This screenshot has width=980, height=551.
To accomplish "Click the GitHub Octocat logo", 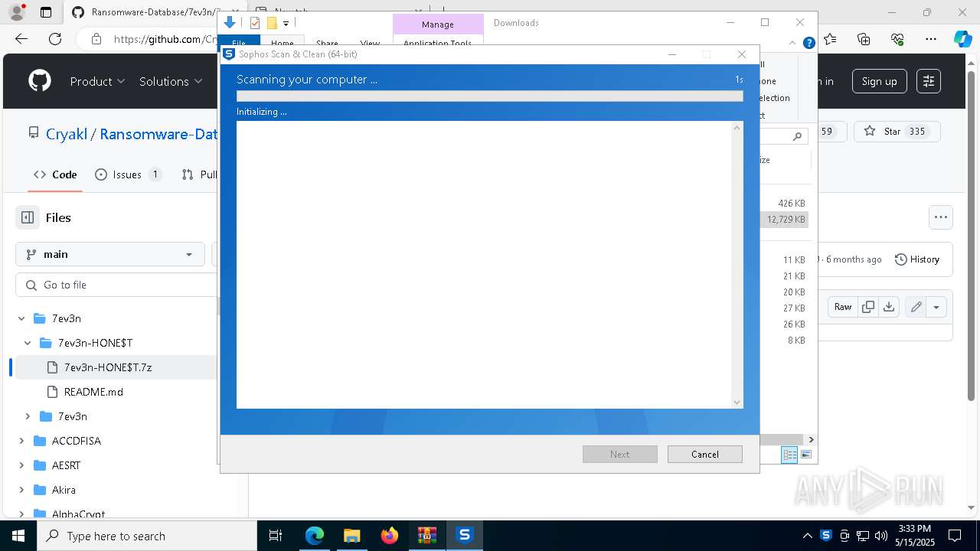I will [40, 81].
